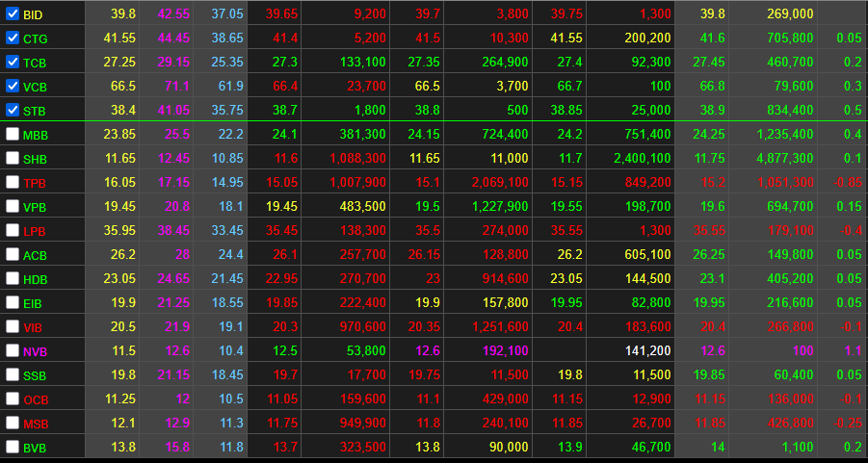Screen dimensions: 868x463
Task: Enable the VIB row checkbox
Action: click(13, 326)
